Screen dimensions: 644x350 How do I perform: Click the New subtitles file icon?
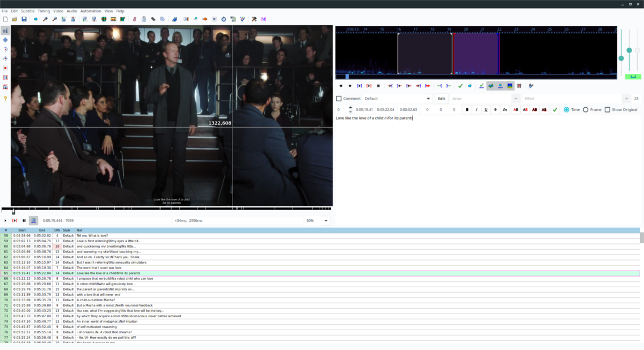[x=5, y=19]
